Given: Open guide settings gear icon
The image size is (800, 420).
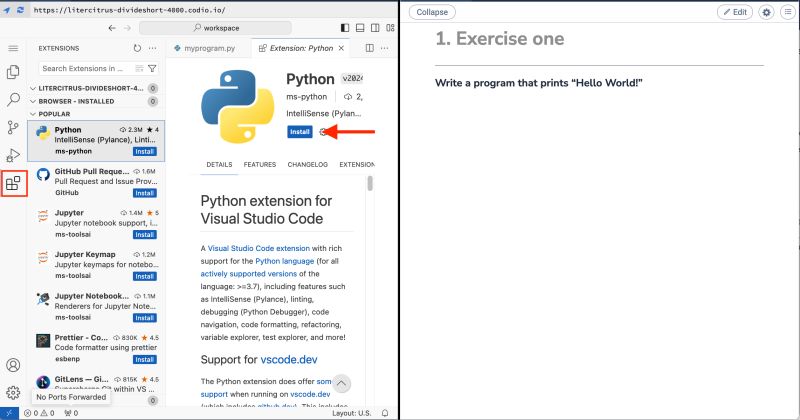Looking at the screenshot, I should tap(766, 12).
